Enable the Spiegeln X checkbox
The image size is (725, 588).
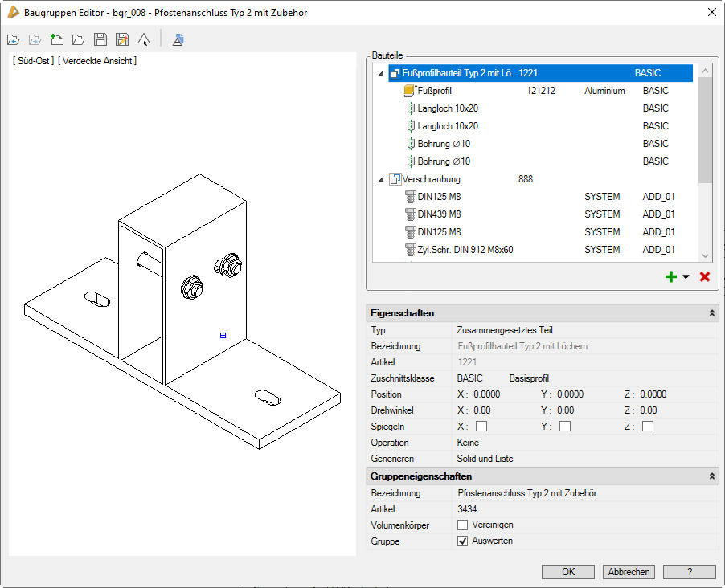(481, 427)
